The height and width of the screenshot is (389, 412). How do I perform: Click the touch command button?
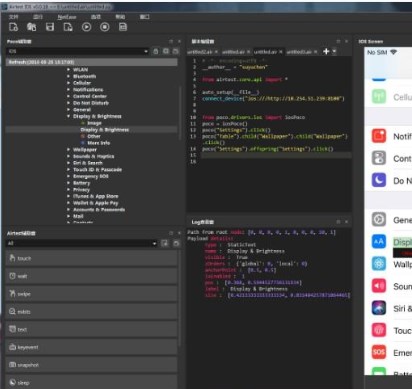click(x=91, y=258)
